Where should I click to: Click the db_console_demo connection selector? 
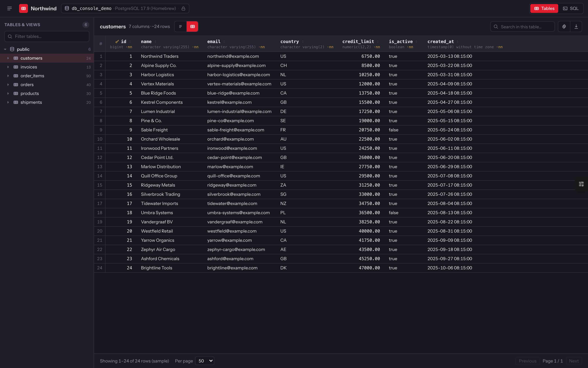tap(125, 8)
